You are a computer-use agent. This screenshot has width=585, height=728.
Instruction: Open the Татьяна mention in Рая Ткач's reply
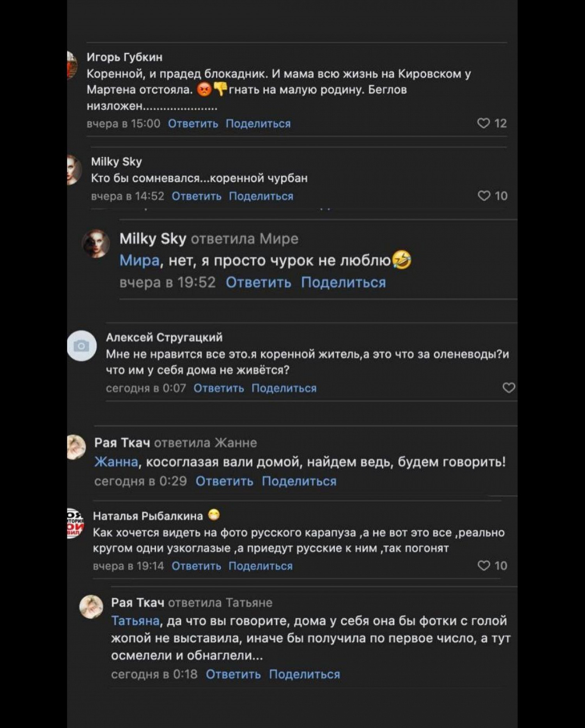pyautogui.click(x=135, y=620)
